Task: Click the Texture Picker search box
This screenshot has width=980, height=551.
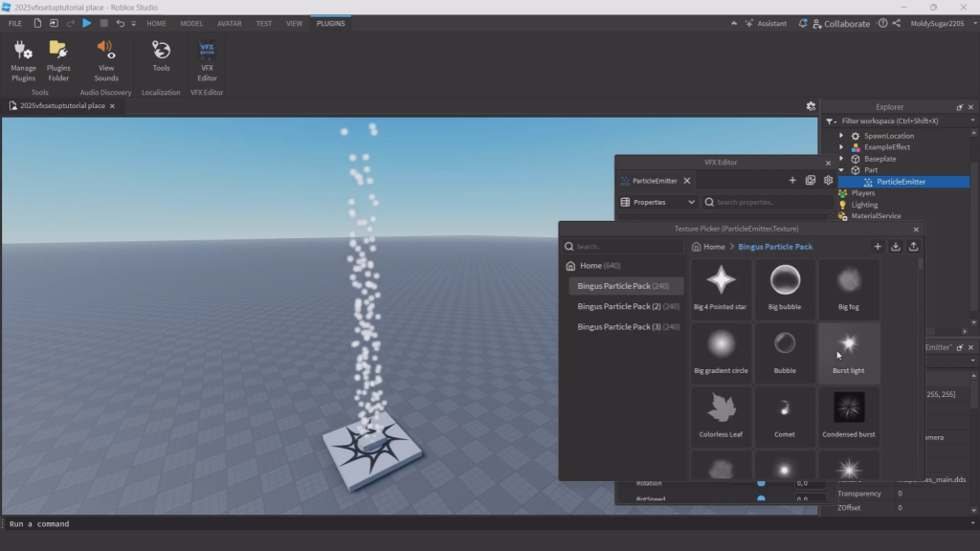Action: 623,246
